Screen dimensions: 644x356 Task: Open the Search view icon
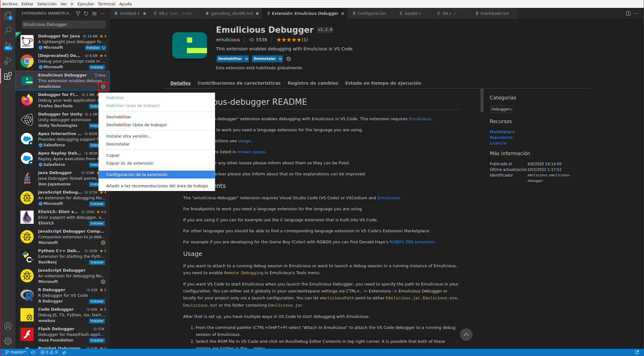[8, 31]
